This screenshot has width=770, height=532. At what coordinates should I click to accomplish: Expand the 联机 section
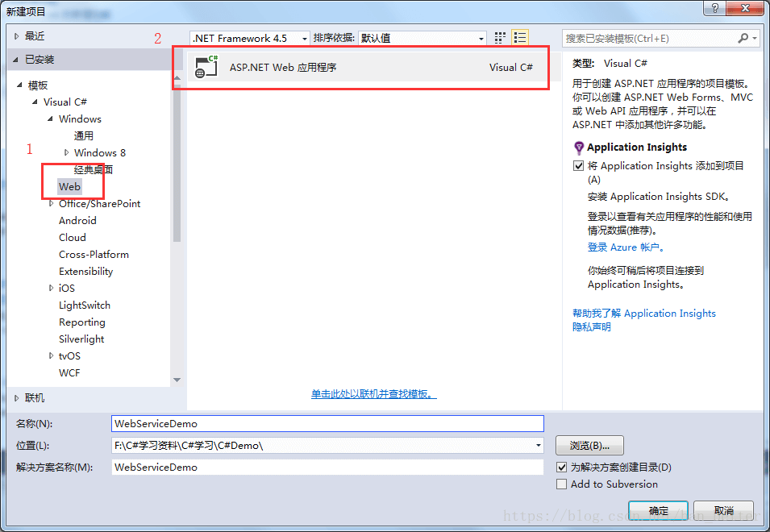[16, 397]
